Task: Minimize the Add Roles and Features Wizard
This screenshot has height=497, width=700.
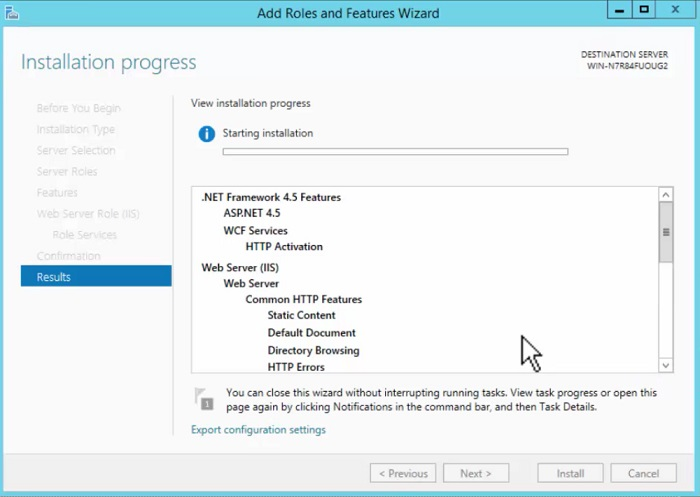Action: point(620,10)
